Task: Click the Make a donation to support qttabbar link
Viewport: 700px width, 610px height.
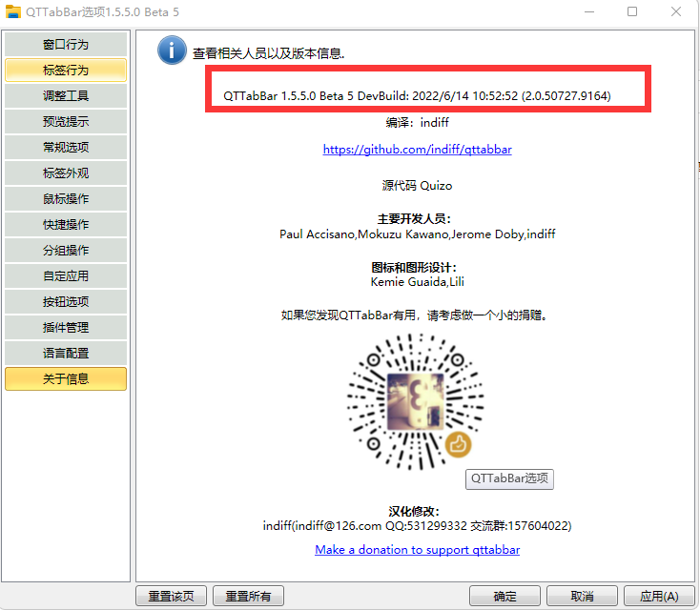Action: 417,549
